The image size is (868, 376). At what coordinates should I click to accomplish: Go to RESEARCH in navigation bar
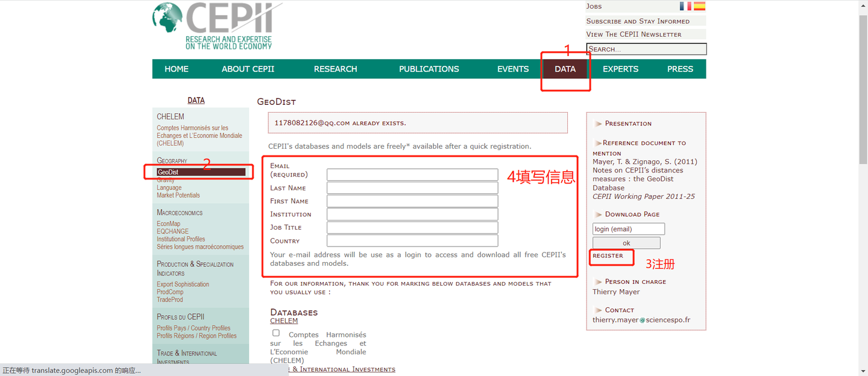click(x=336, y=69)
